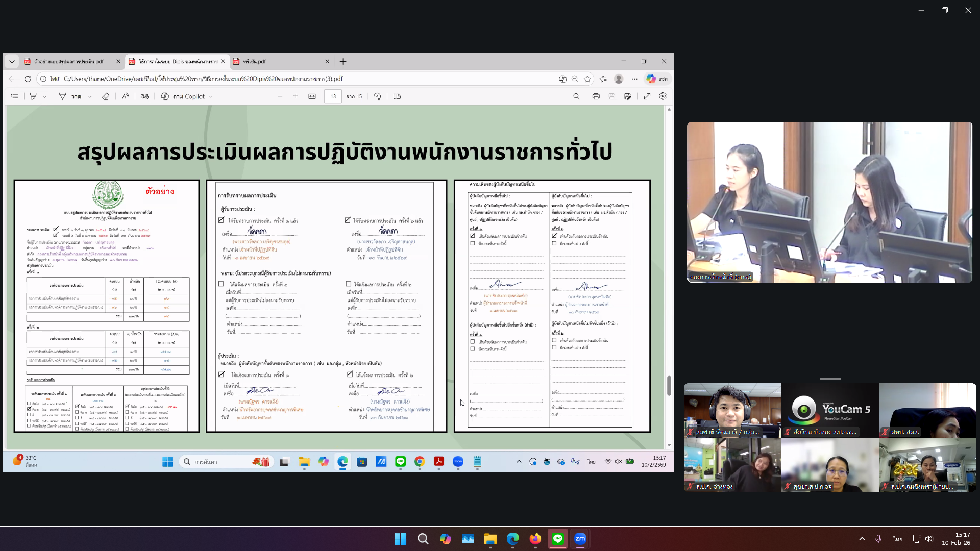The image size is (980, 551).
Task: Print the PDF document
Action: [x=596, y=96]
